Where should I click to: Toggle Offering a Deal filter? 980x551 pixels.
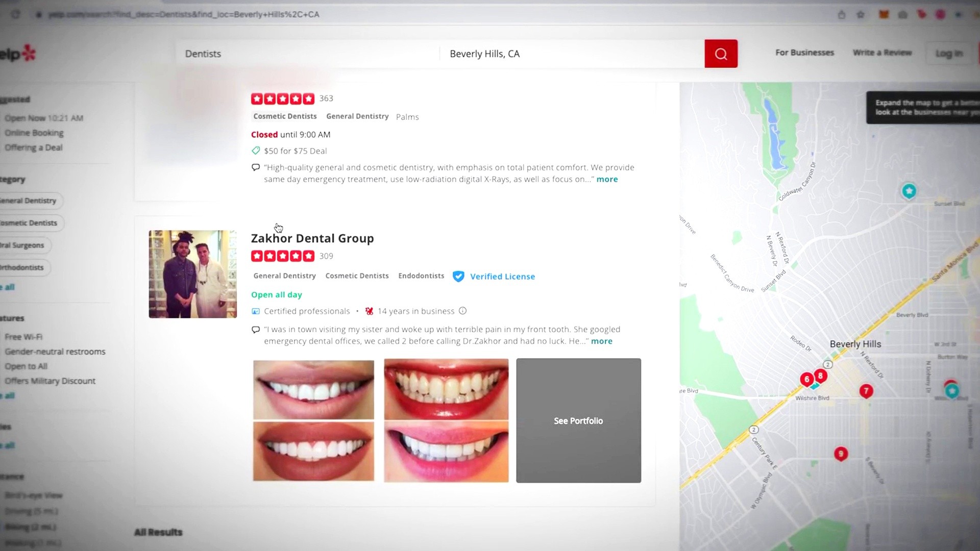pyautogui.click(x=33, y=147)
